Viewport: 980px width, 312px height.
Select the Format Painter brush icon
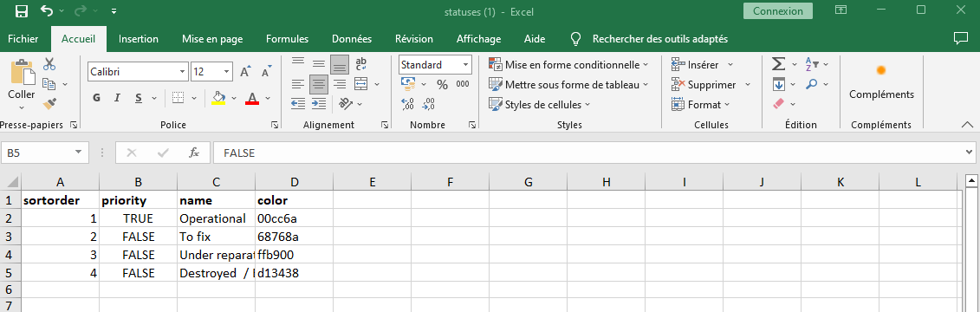49,103
